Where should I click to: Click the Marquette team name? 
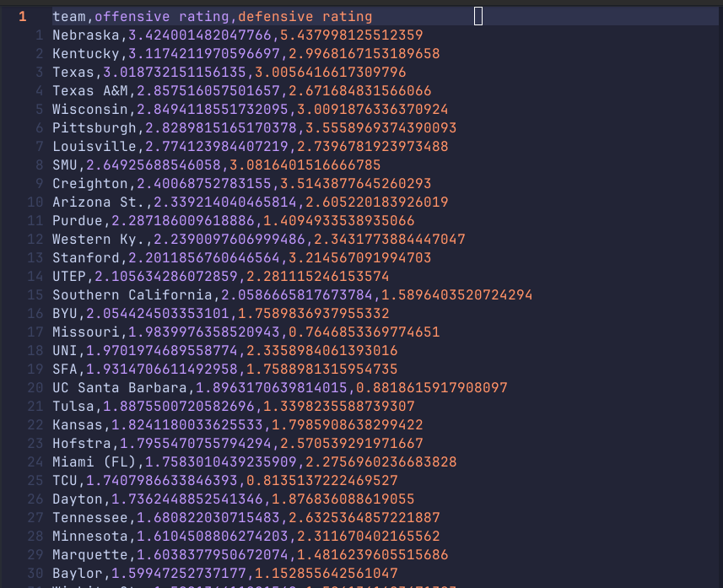coord(90,555)
